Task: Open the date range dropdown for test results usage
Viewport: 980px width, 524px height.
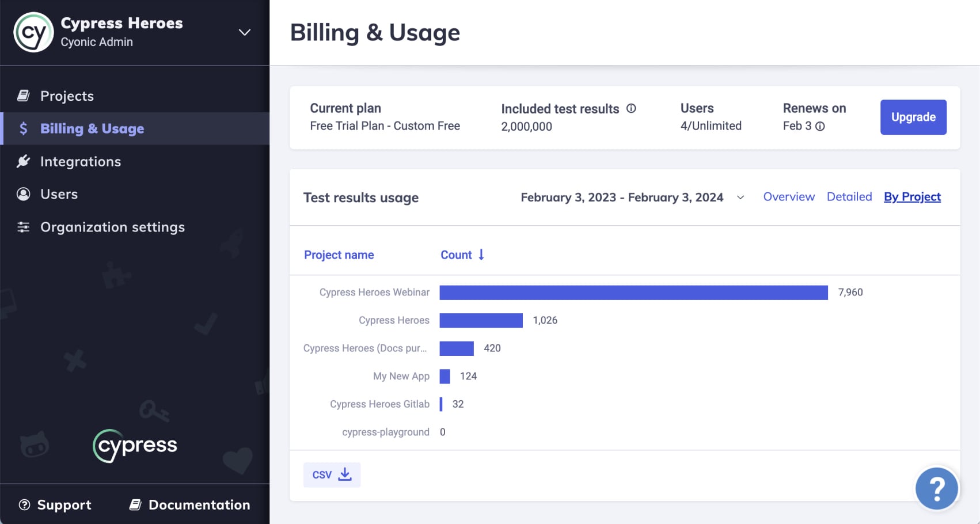Action: (740, 197)
